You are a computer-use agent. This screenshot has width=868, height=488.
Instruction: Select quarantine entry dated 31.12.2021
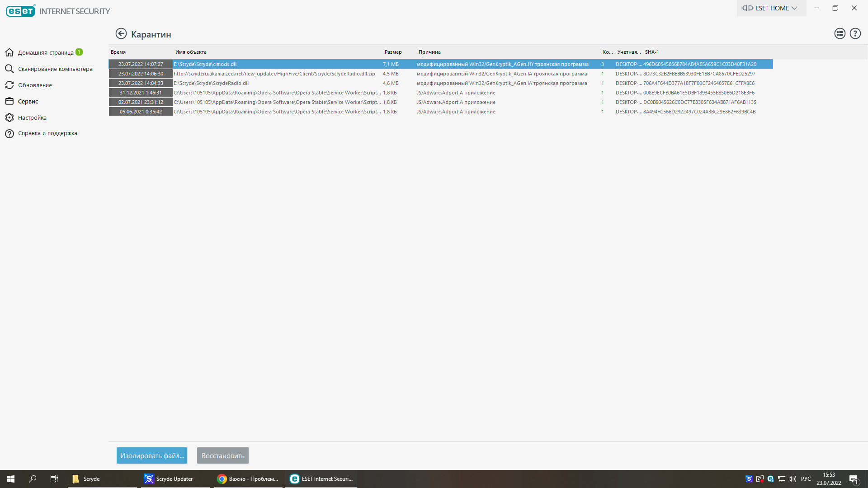[x=141, y=93]
